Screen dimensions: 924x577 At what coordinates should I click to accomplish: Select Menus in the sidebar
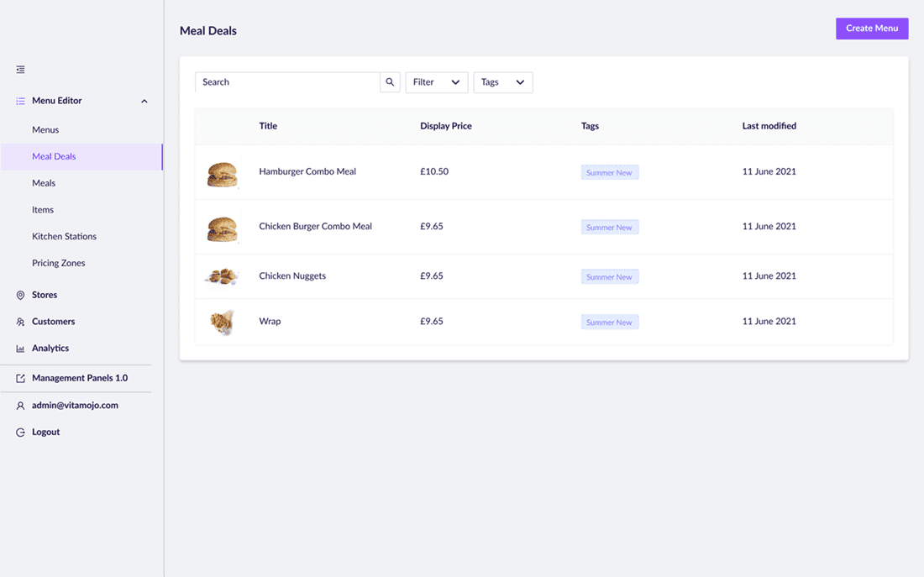[x=45, y=130]
